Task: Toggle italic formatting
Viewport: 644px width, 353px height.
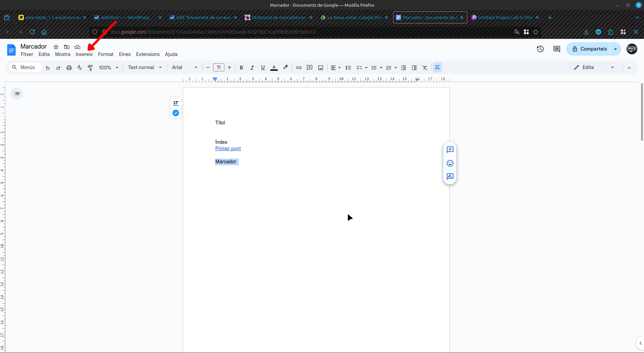Action: (252, 68)
